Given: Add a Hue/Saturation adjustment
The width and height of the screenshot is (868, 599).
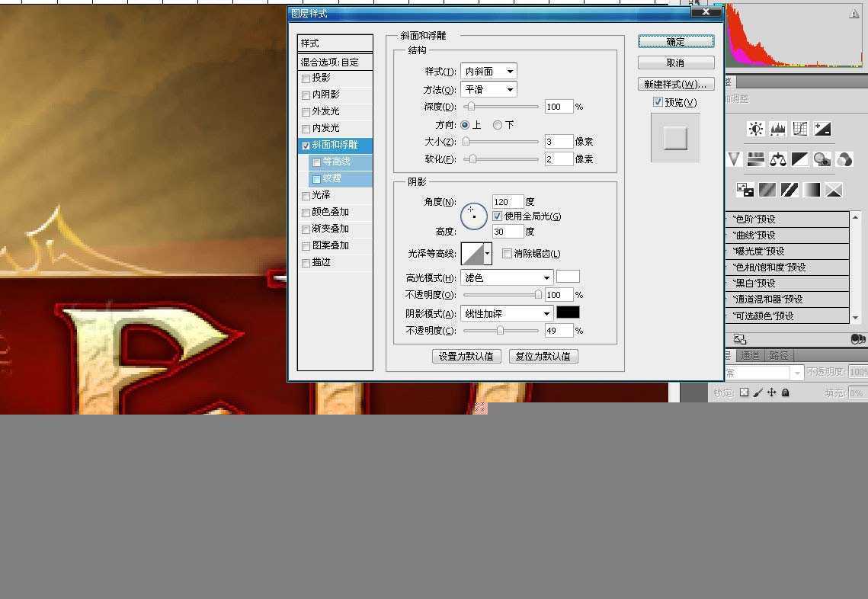Looking at the screenshot, I should [x=756, y=159].
